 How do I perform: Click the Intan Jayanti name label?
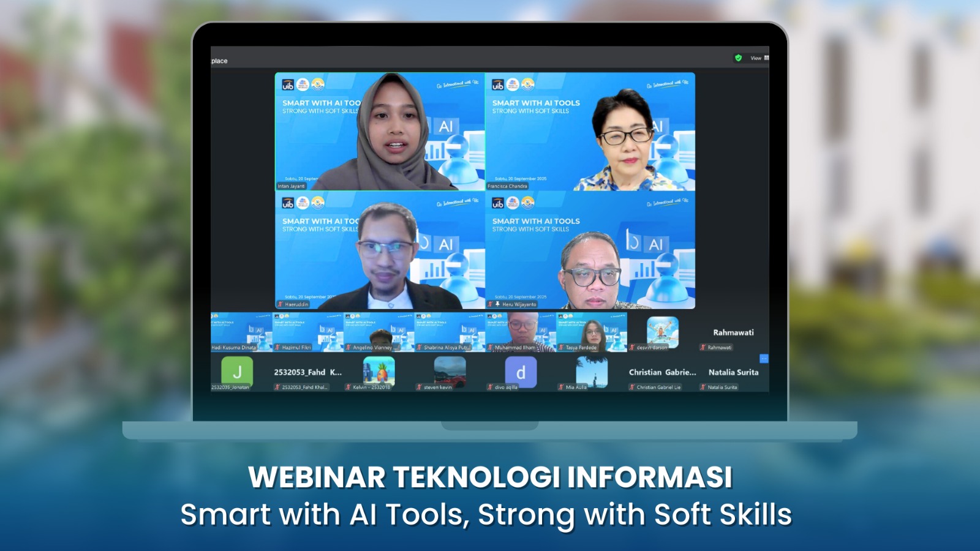pos(291,186)
